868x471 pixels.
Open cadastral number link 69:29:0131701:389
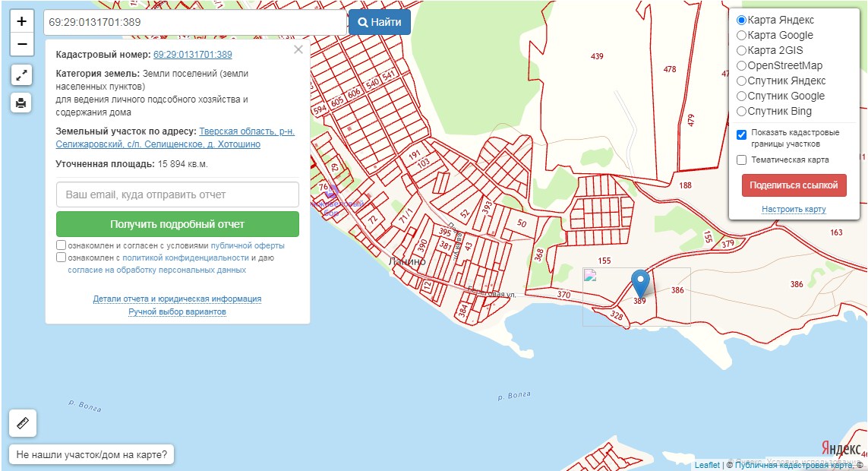pyautogui.click(x=193, y=54)
